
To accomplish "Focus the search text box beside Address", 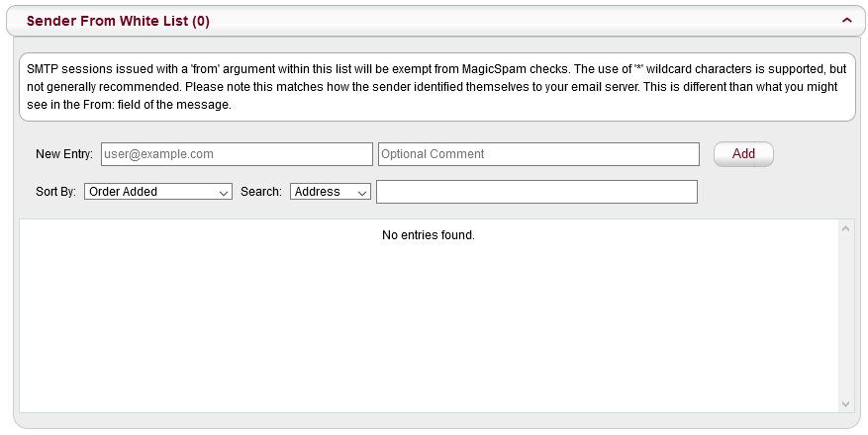I will [536, 192].
